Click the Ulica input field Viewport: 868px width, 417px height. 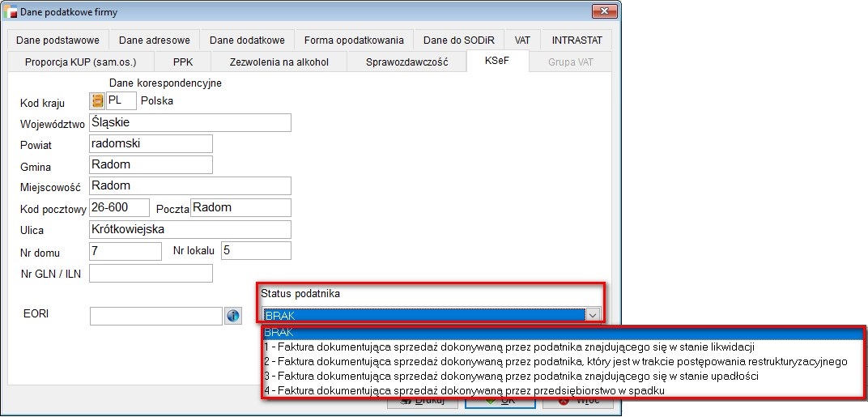189,230
